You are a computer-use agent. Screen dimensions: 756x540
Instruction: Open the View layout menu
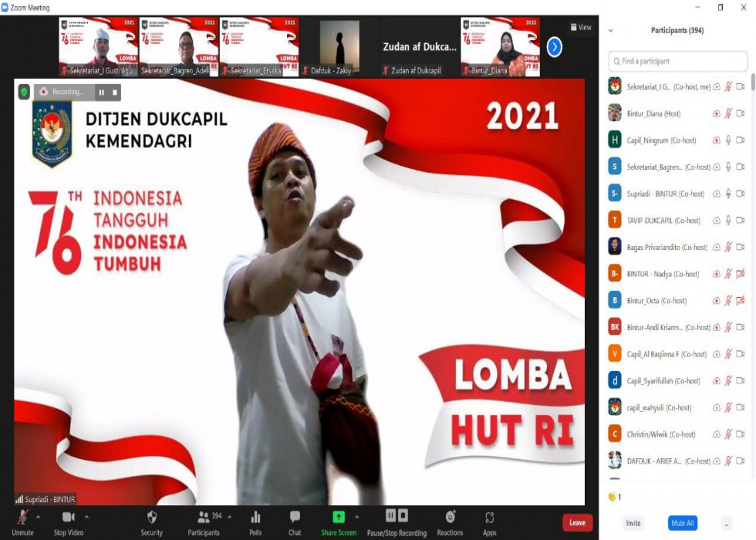581,28
